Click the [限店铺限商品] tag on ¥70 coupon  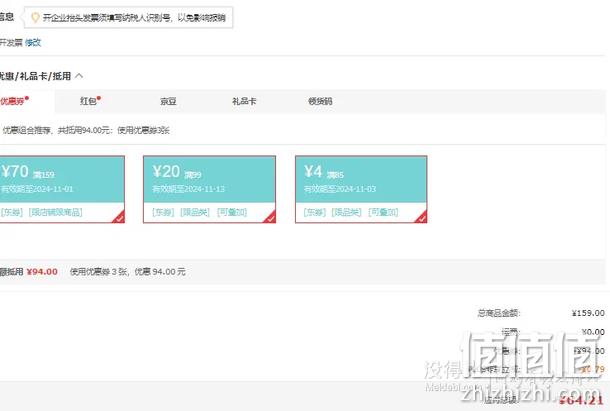pyautogui.click(x=56, y=212)
